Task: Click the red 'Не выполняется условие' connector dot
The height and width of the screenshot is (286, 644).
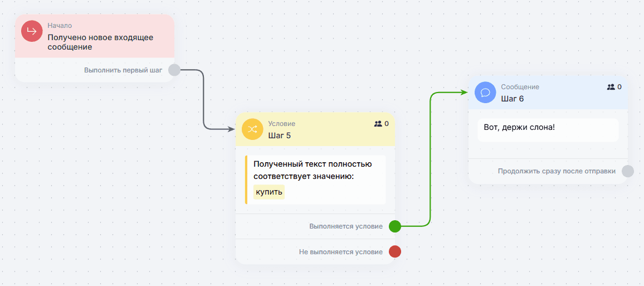Action: 394,251
